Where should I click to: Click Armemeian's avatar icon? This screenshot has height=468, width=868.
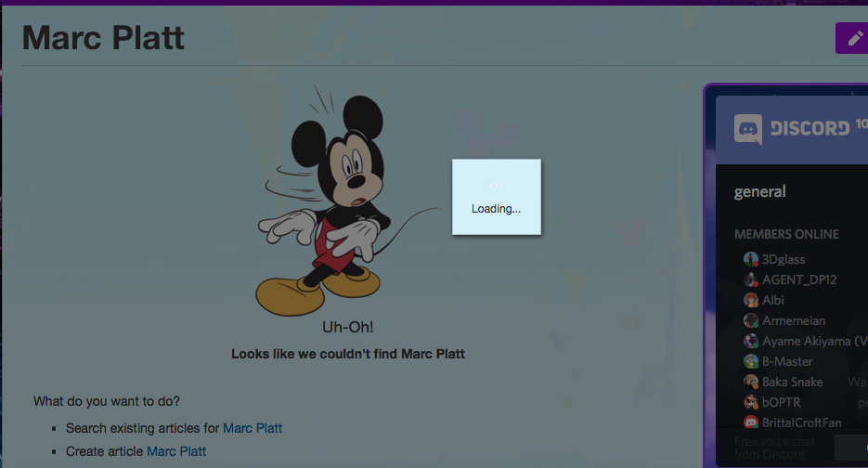coord(751,320)
